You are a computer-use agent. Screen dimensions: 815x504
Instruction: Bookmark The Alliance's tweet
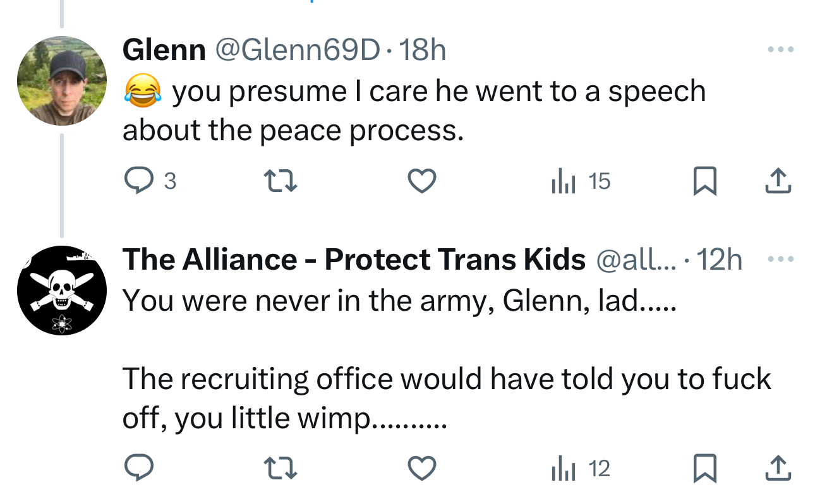point(704,469)
